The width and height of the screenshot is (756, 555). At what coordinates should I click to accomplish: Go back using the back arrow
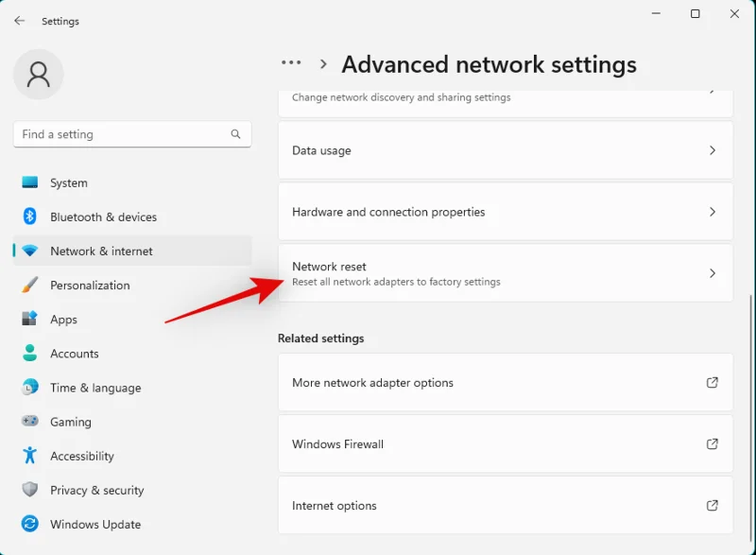click(19, 21)
